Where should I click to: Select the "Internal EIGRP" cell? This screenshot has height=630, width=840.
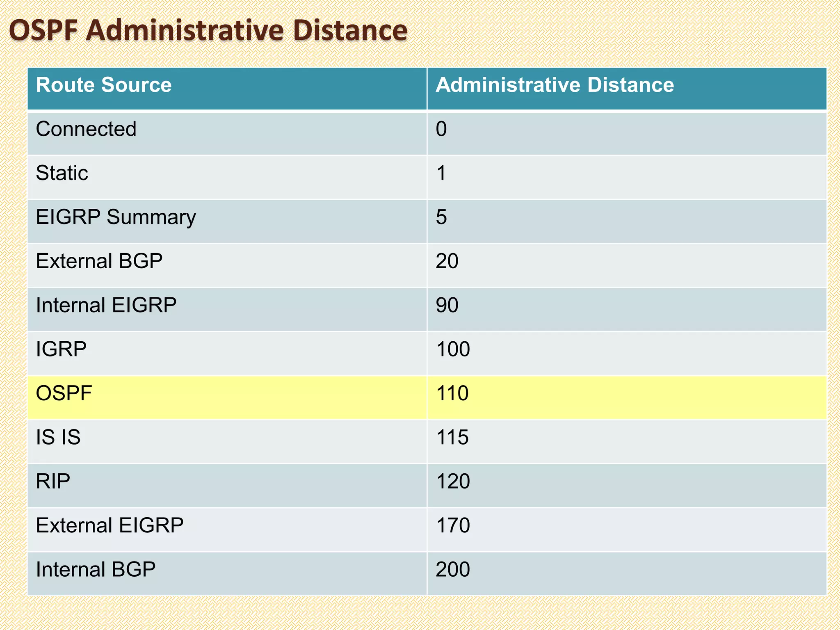pos(227,310)
